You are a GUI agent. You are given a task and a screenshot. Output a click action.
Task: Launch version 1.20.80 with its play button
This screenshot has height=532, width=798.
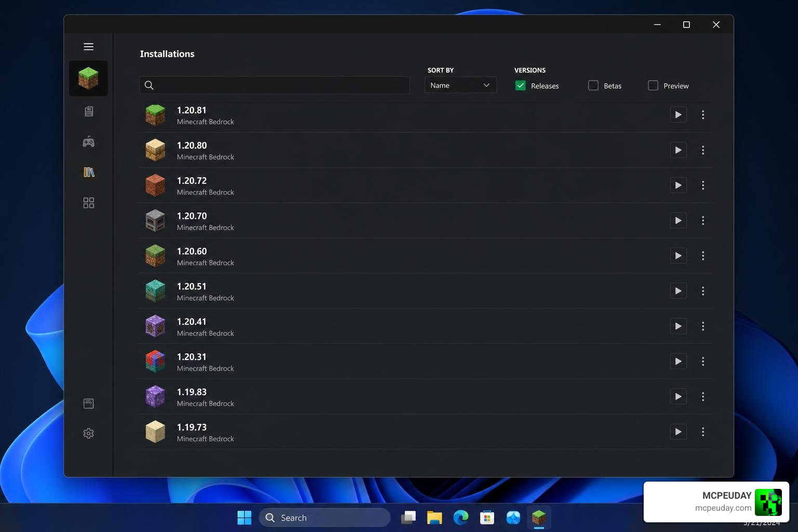coord(679,150)
